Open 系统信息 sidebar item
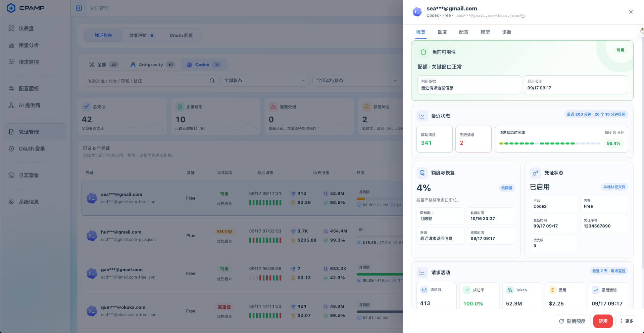644x333 pixels. [35, 202]
